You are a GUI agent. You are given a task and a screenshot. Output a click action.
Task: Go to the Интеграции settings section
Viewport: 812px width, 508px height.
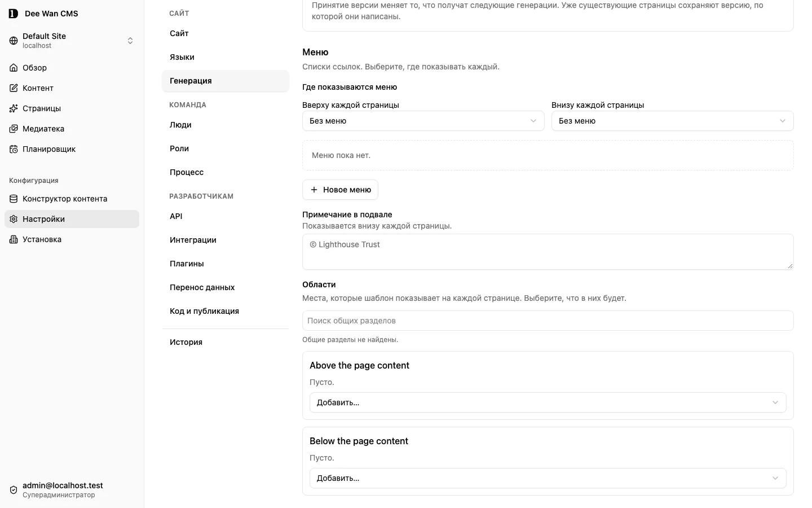pyautogui.click(x=226, y=240)
